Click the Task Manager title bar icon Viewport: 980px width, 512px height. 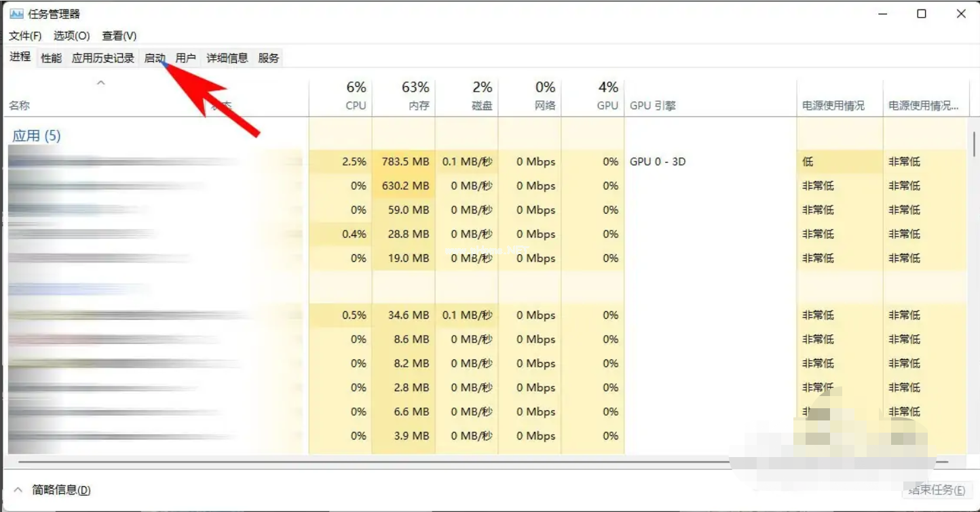pyautogui.click(x=16, y=14)
